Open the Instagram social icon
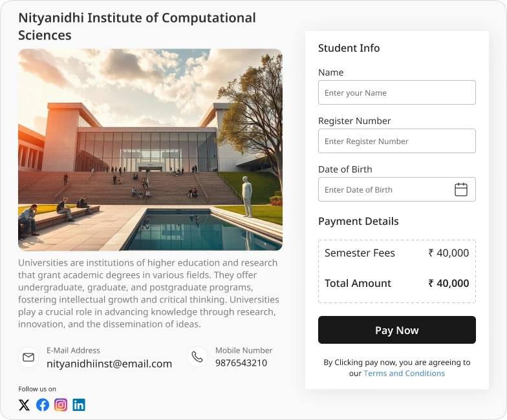The height and width of the screenshot is (420, 507). coord(61,404)
